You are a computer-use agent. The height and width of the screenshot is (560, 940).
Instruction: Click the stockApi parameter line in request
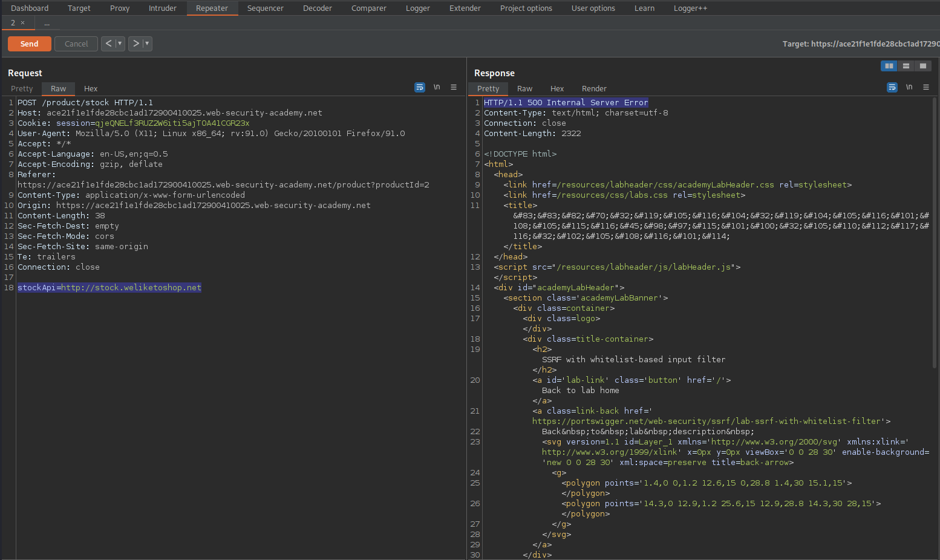pos(109,287)
